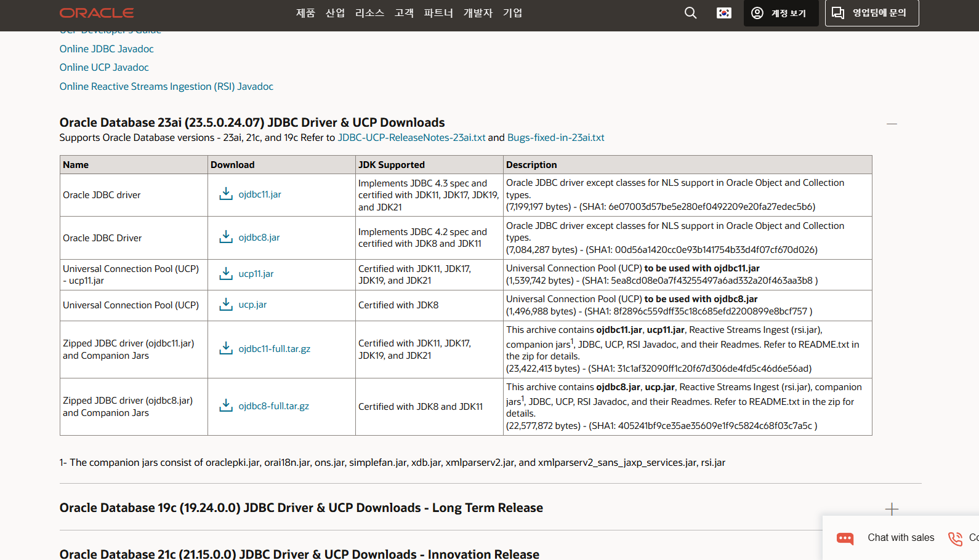
Task: Collapse the 23ai section with minus icon
Action: point(892,124)
